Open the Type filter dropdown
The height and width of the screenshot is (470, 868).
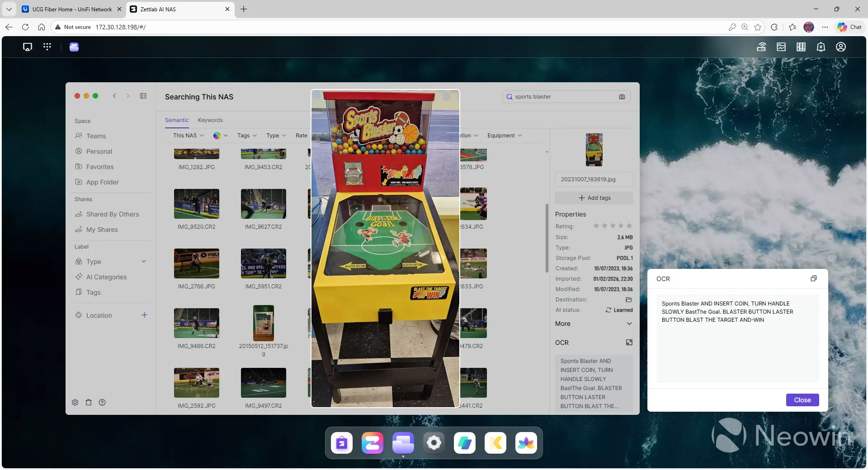(x=276, y=136)
